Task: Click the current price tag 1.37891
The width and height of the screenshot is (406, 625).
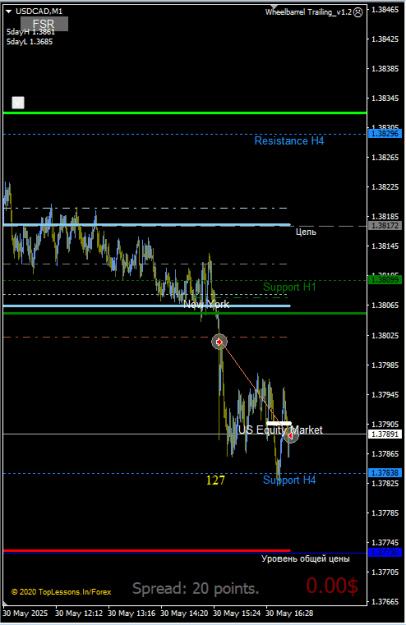Action: coord(385,434)
